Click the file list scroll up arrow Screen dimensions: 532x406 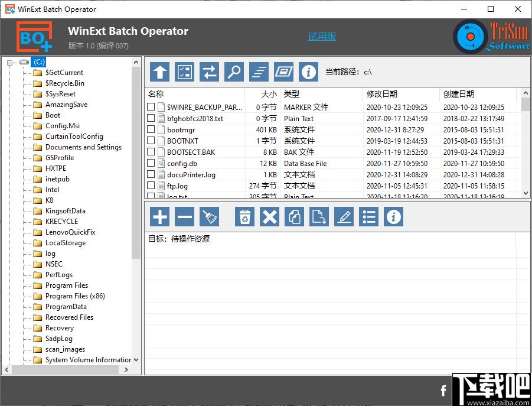(526, 93)
